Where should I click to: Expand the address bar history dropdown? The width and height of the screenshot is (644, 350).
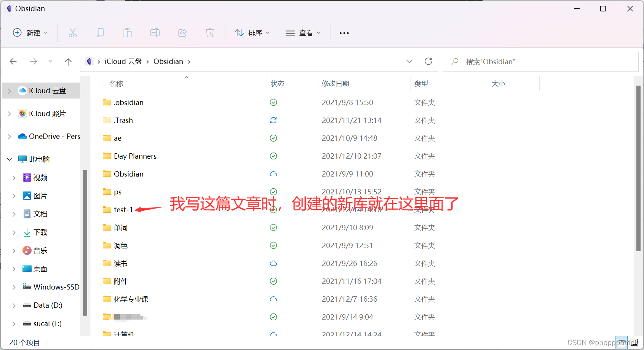point(409,61)
